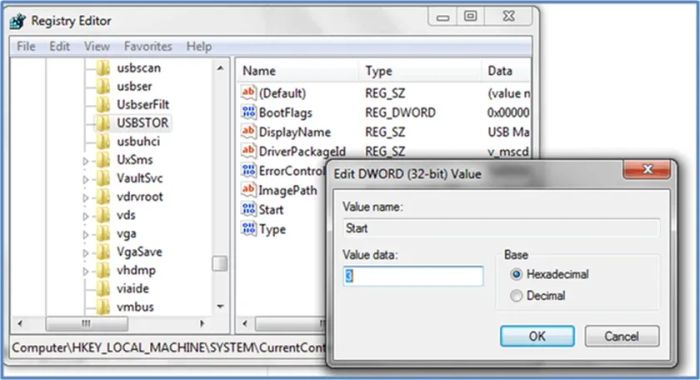The image size is (700, 380).
Task: Sort values by the Data column header
Action: (x=507, y=71)
